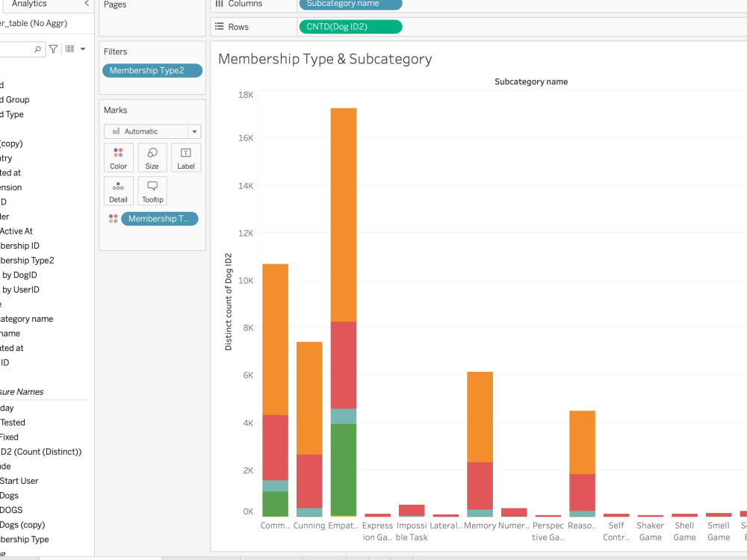Open the Color property on the Marks card
Screen dimensions: 747x560
pyautogui.click(x=118, y=157)
